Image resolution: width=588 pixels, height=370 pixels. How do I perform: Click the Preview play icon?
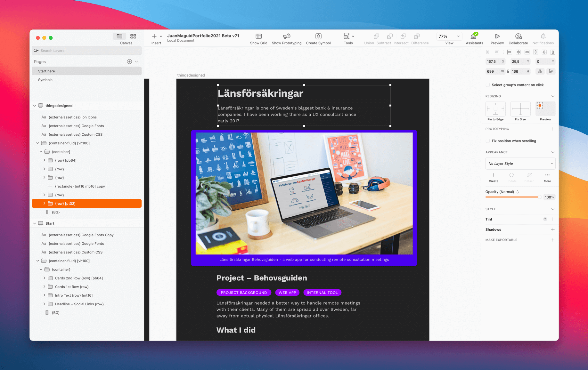click(x=497, y=36)
